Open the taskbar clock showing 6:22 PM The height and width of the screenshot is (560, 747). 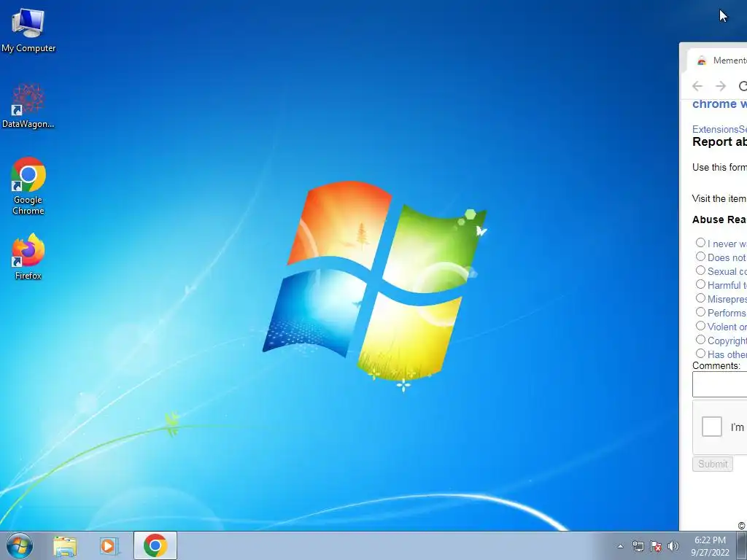click(x=710, y=546)
